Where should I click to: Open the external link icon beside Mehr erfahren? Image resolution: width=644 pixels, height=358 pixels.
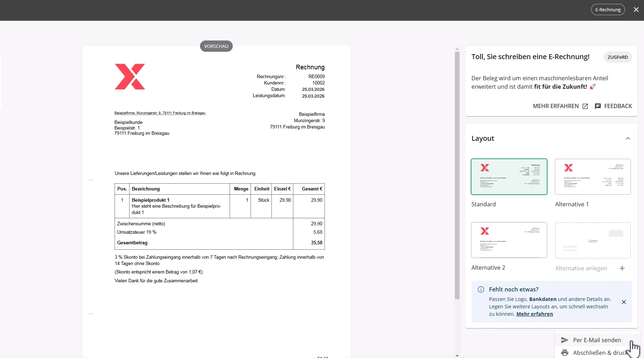point(585,106)
